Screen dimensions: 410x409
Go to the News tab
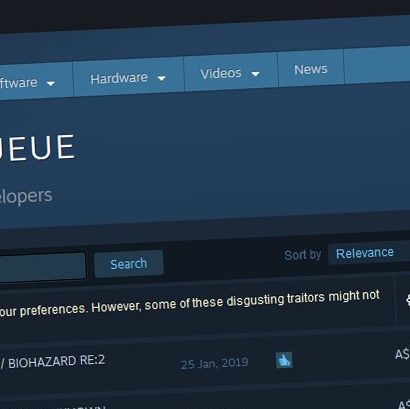click(x=311, y=69)
